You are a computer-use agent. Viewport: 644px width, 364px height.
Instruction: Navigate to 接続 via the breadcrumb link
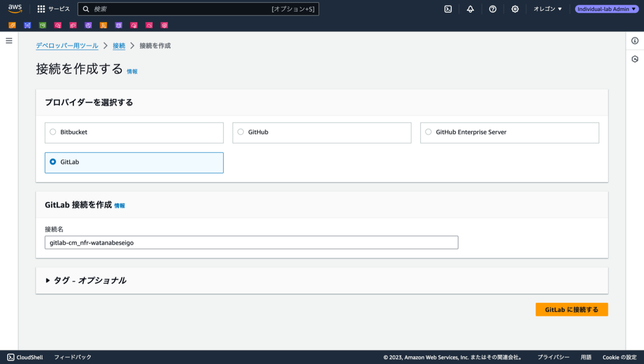(119, 46)
